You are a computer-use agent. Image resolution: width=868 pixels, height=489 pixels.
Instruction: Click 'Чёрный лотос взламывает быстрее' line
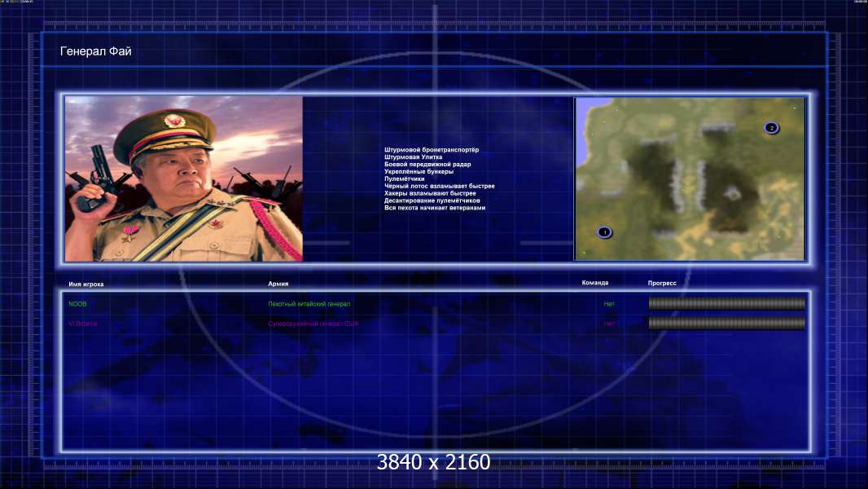pos(439,186)
